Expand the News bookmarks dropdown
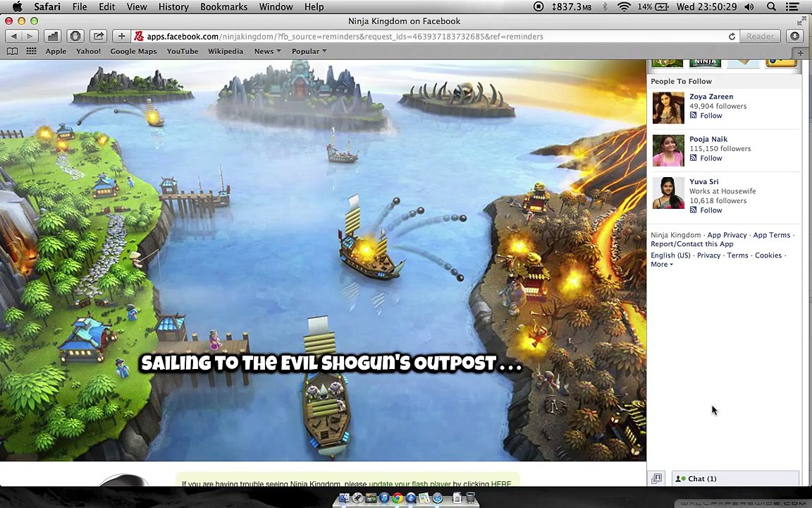The width and height of the screenshot is (812, 508). coord(267,52)
